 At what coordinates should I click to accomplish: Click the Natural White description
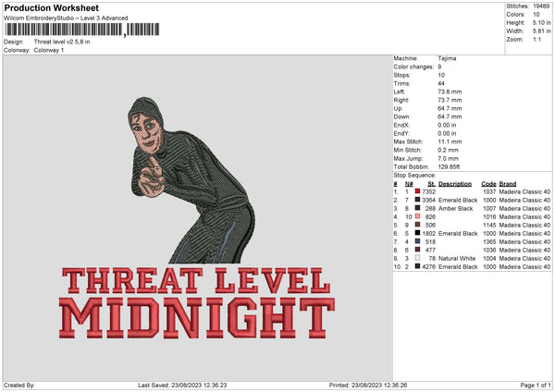coord(457,258)
